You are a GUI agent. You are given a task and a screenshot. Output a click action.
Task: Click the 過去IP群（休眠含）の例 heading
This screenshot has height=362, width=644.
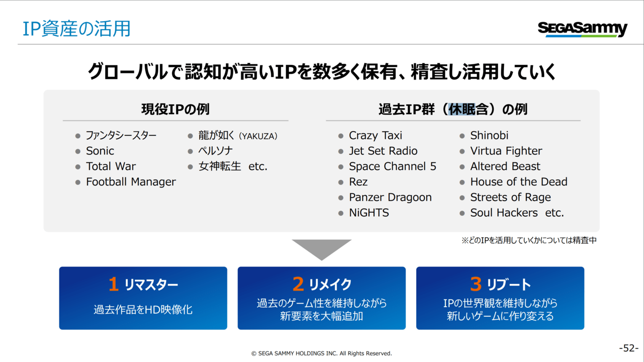tap(453, 109)
